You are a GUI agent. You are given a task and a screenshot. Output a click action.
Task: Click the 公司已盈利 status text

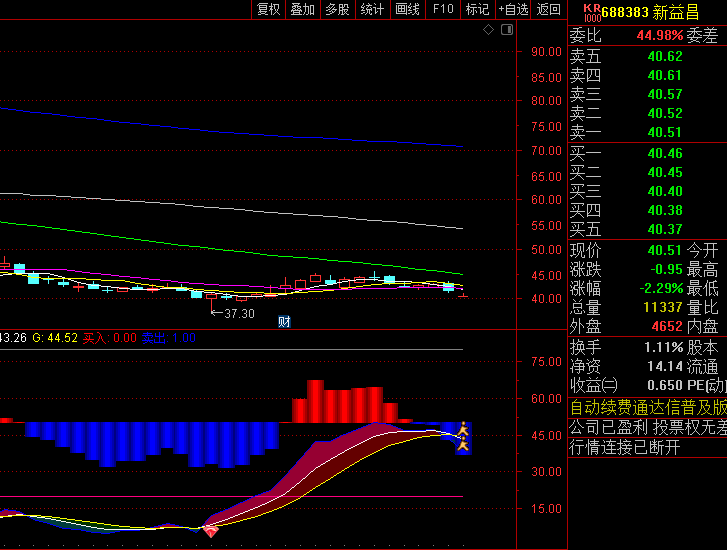point(608,427)
